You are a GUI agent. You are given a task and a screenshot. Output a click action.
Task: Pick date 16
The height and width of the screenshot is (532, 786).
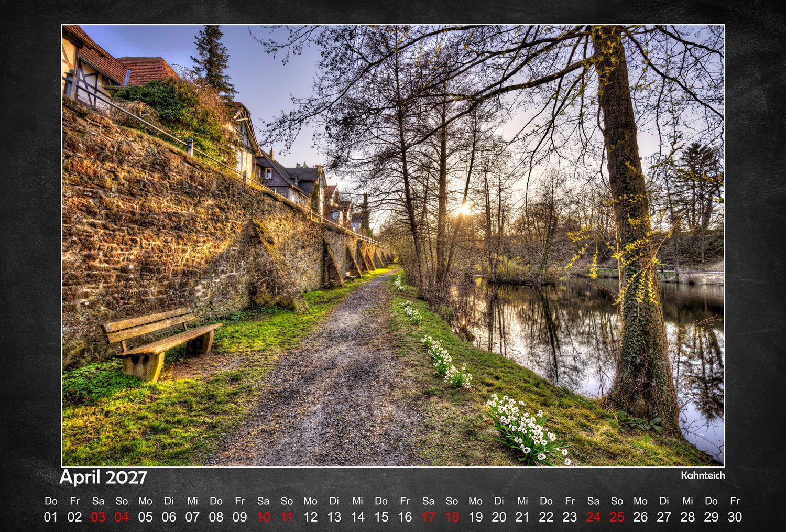[x=405, y=517]
